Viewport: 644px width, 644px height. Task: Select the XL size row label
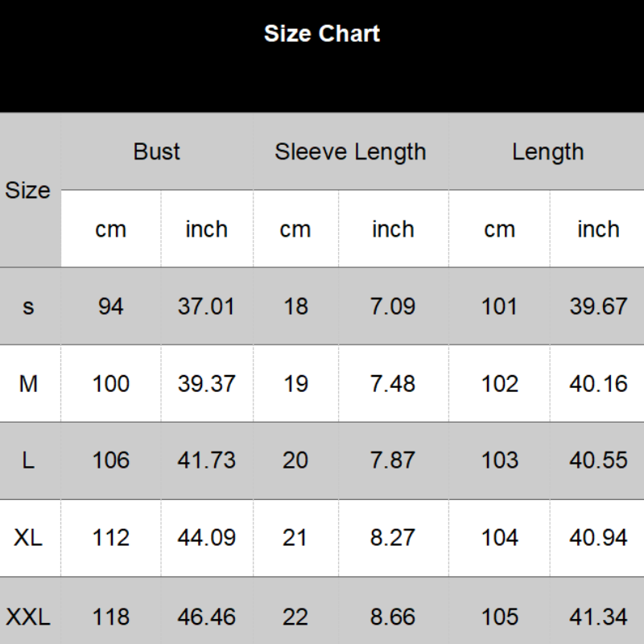(28, 538)
